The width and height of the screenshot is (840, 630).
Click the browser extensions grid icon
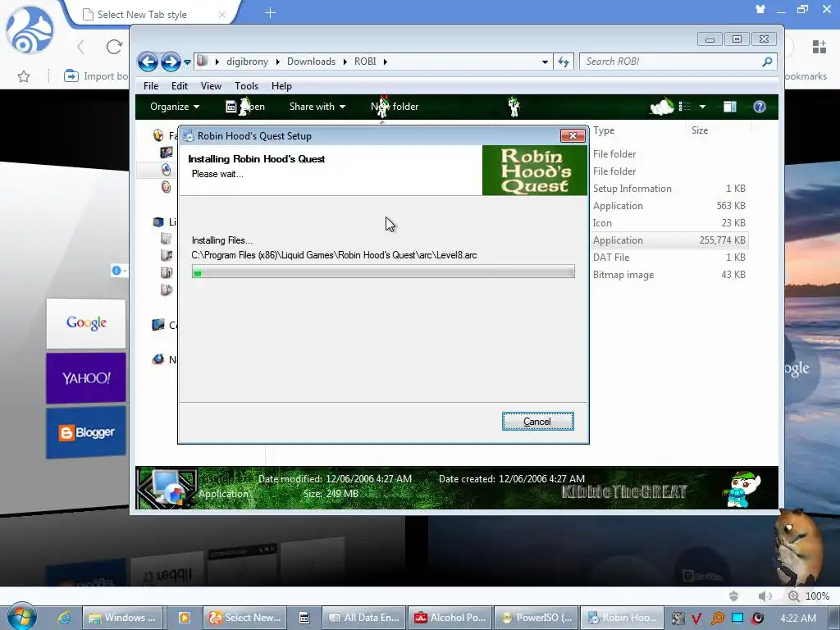(819, 47)
